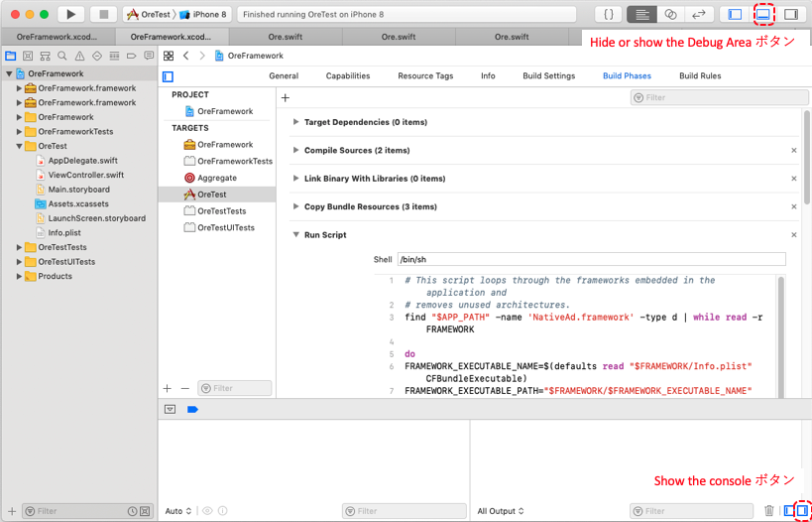
Task: Click the add build phase plus button
Action: tap(286, 97)
